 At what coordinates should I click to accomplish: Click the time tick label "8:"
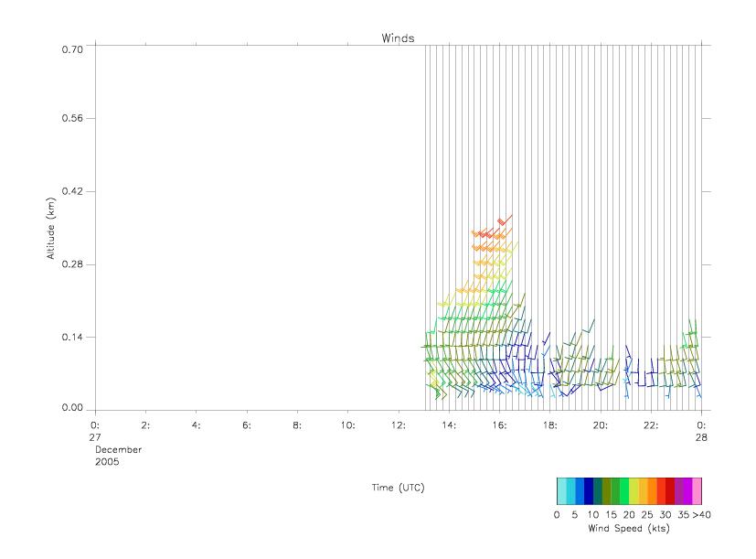point(297,425)
